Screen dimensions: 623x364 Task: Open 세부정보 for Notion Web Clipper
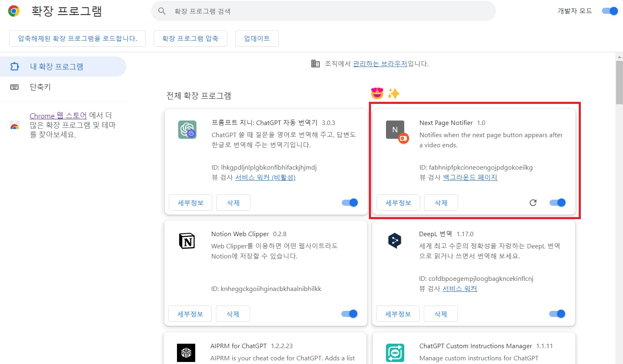[190, 314]
